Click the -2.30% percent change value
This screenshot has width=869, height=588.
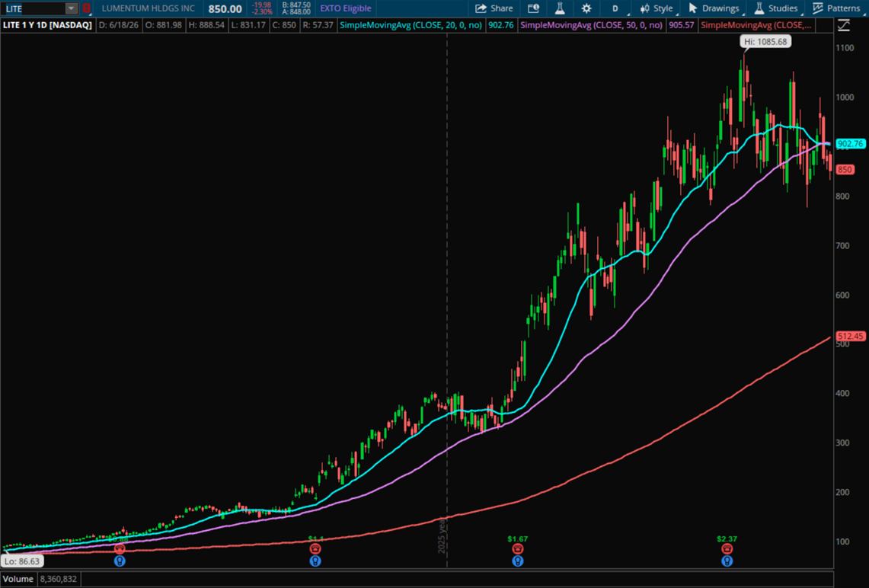(x=262, y=11)
